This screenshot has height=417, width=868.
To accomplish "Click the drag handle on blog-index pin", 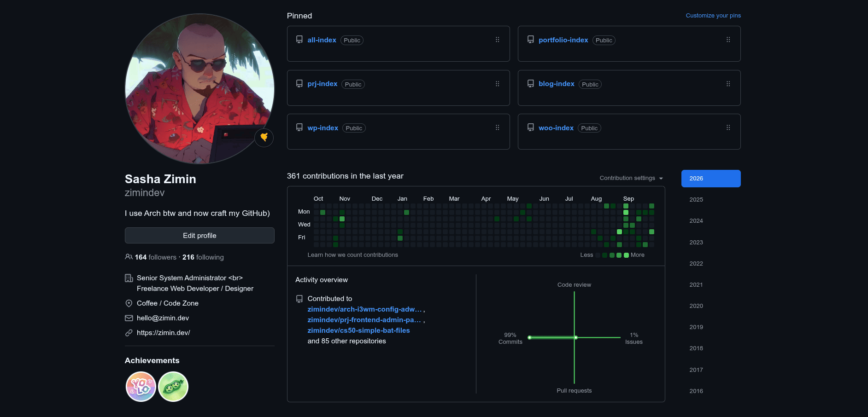I will pos(728,84).
